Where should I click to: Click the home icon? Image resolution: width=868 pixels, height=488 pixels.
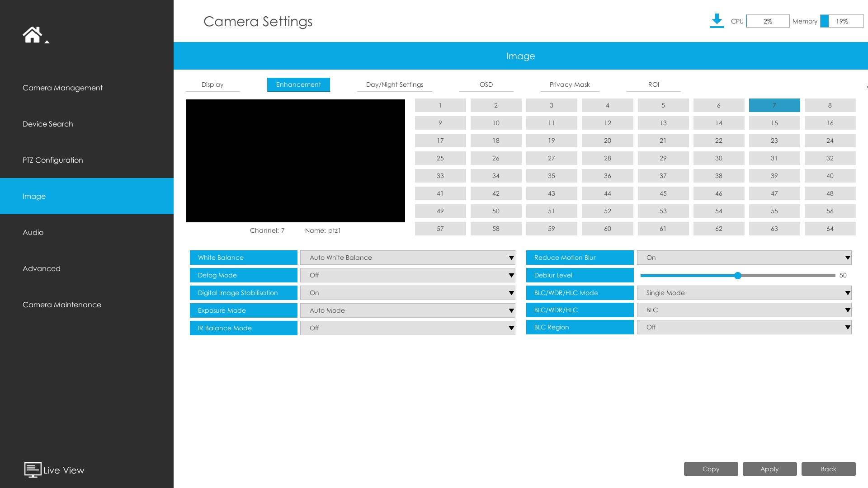[32, 34]
